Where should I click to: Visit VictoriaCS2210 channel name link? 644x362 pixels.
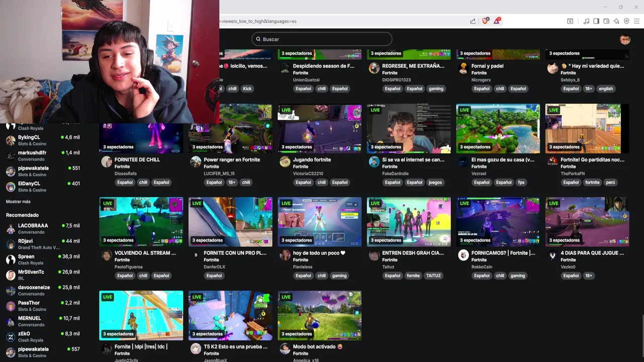pyautogui.click(x=308, y=173)
